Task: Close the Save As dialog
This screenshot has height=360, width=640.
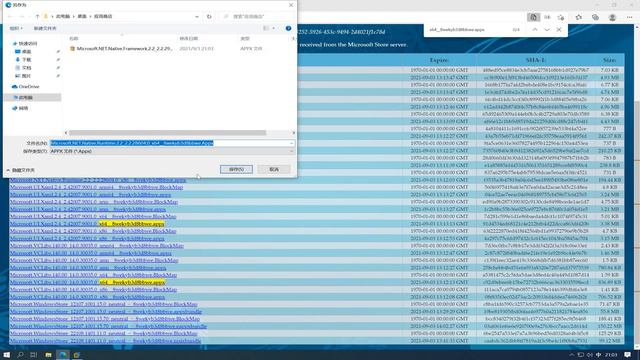Action: (x=291, y=5)
